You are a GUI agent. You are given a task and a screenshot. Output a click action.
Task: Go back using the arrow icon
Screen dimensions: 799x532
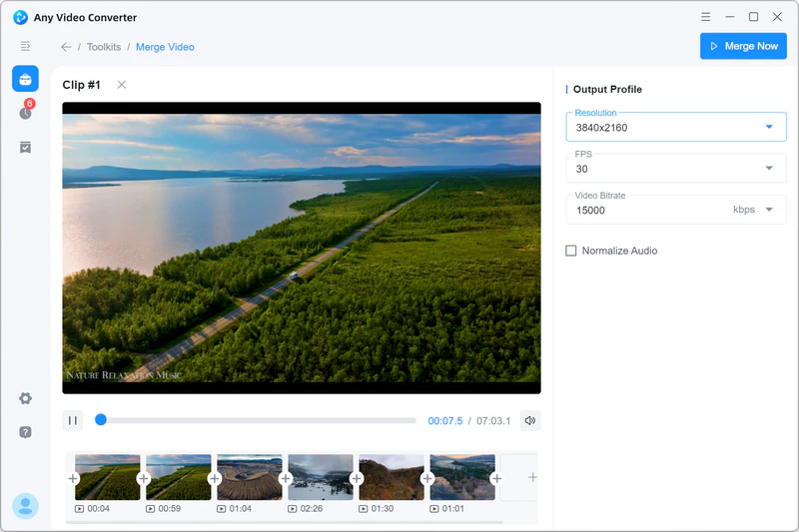[66, 47]
